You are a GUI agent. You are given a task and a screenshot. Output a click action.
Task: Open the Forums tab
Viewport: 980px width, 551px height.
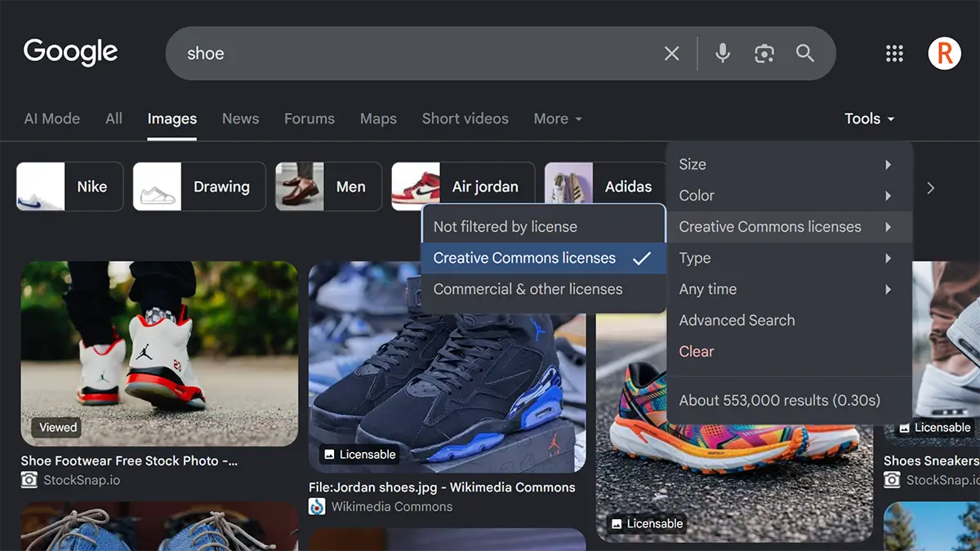click(310, 118)
